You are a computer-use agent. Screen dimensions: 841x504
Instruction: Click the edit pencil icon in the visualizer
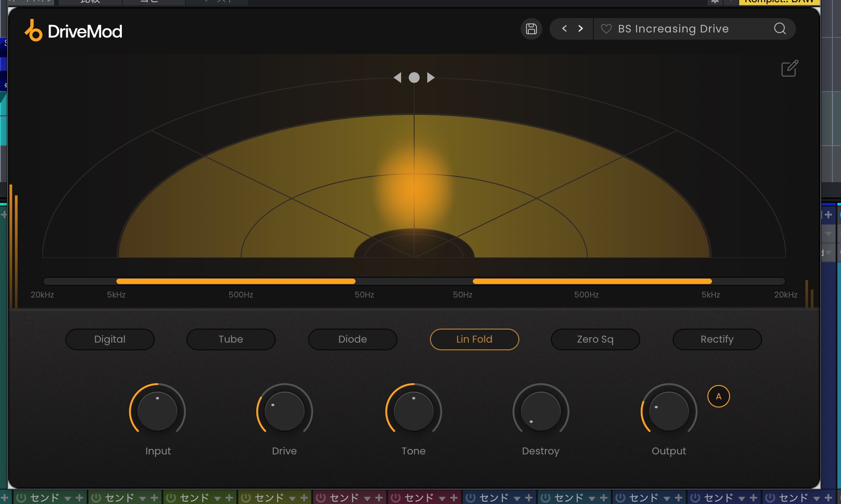(790, 69)
